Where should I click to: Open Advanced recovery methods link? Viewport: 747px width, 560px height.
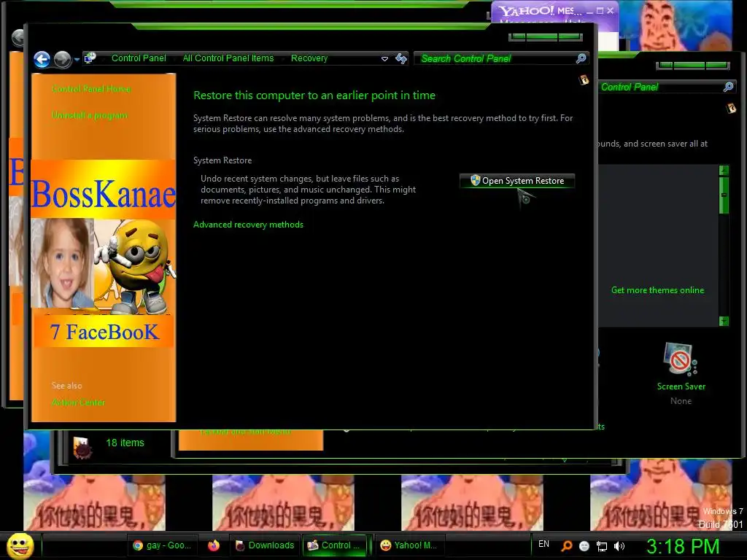pyautogui.click(x=248, y=225)
